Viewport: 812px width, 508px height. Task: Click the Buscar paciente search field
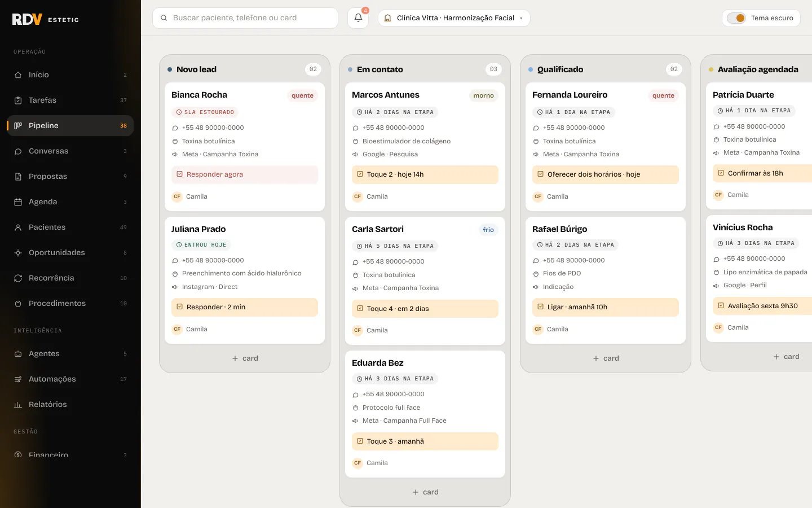(245, 18)
